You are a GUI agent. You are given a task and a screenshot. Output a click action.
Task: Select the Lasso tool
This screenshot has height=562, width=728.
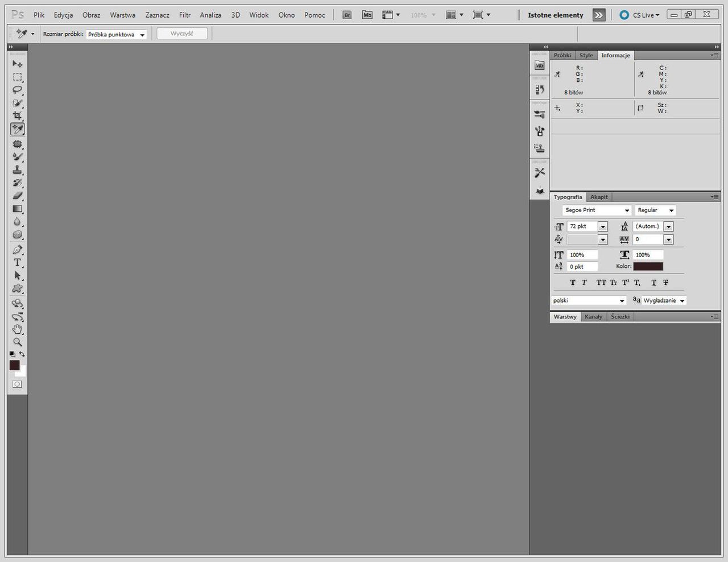pyautogui.click(x=18, y=90)
